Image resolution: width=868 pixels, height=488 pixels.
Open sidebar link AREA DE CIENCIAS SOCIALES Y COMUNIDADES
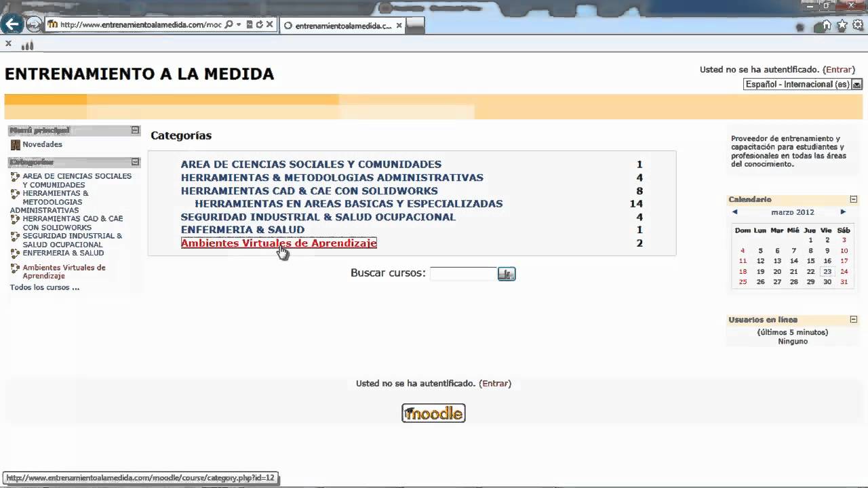click(x=77, y=180)
